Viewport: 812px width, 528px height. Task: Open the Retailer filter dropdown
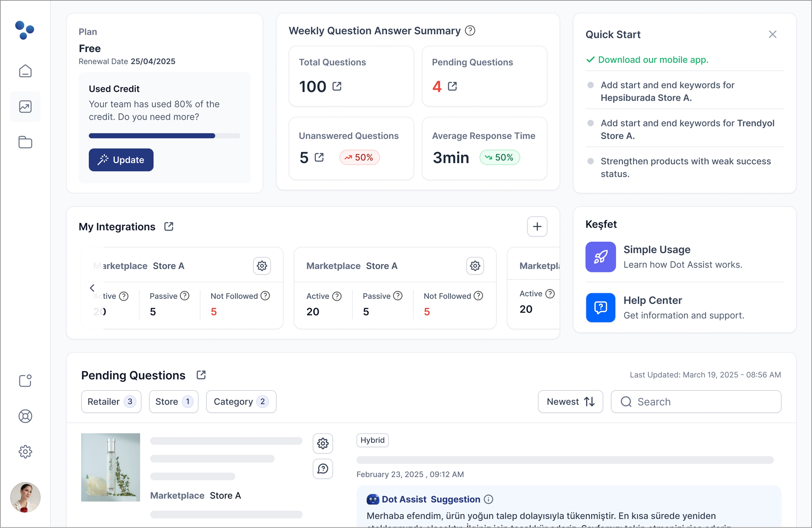tap(111, 402)
